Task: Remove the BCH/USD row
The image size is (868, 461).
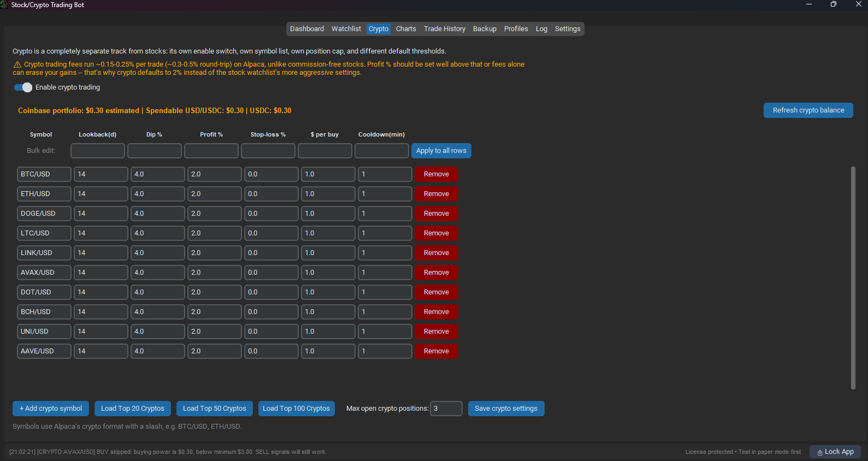Action: coord(436,312)
